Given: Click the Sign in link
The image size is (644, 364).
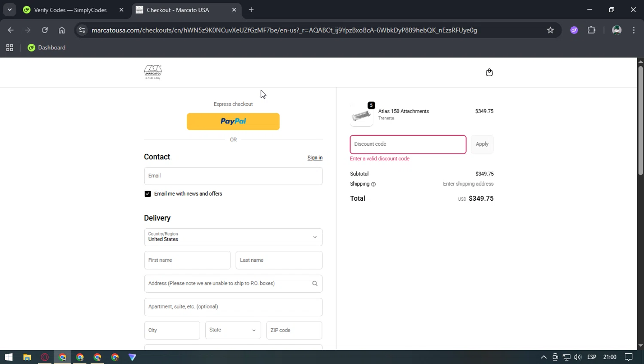Looking at the screenshot, I should (315, 158).
